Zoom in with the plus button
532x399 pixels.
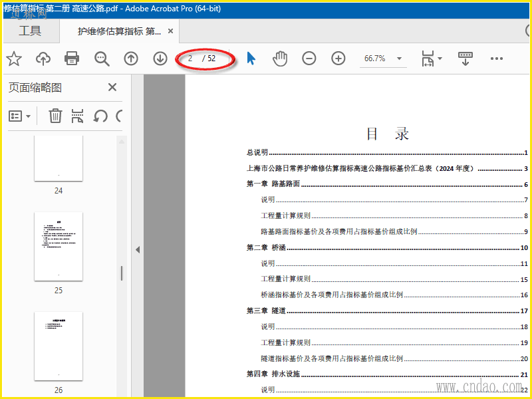pyautogui.click(x=338, y=59)
